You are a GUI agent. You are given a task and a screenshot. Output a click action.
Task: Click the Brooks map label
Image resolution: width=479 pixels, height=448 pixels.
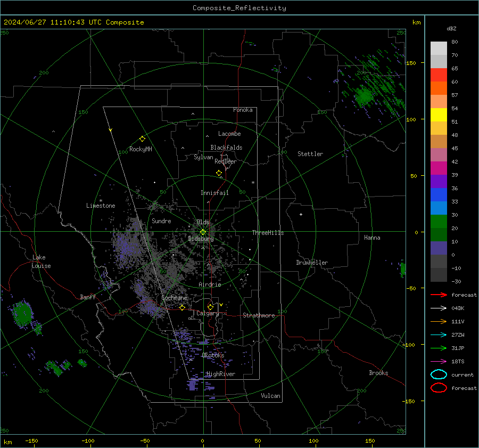[x=378, y=373]
